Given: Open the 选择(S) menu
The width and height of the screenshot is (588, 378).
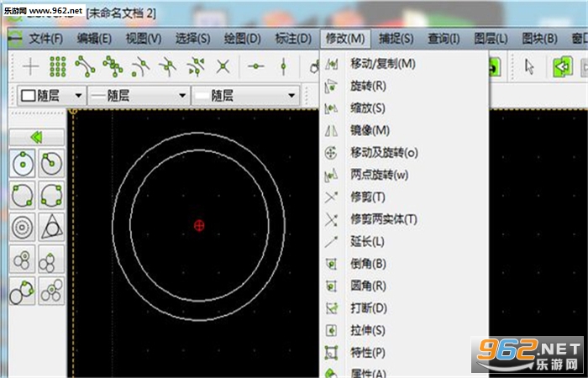Looking at the screenshot, I should [192, 39].
